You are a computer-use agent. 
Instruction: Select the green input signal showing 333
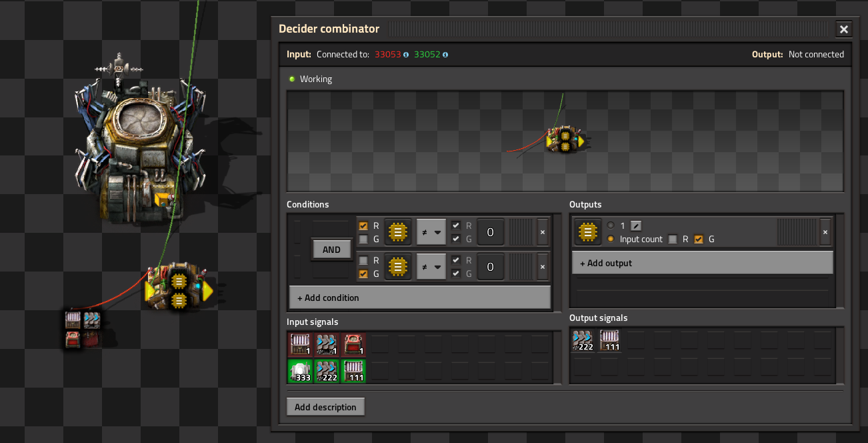(299, 371)
